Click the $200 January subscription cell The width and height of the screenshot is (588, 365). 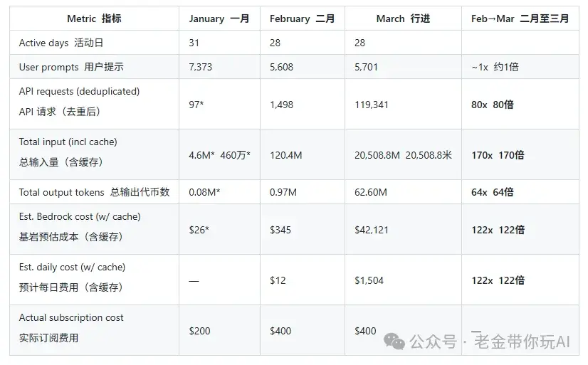click(x=199, y=331)
